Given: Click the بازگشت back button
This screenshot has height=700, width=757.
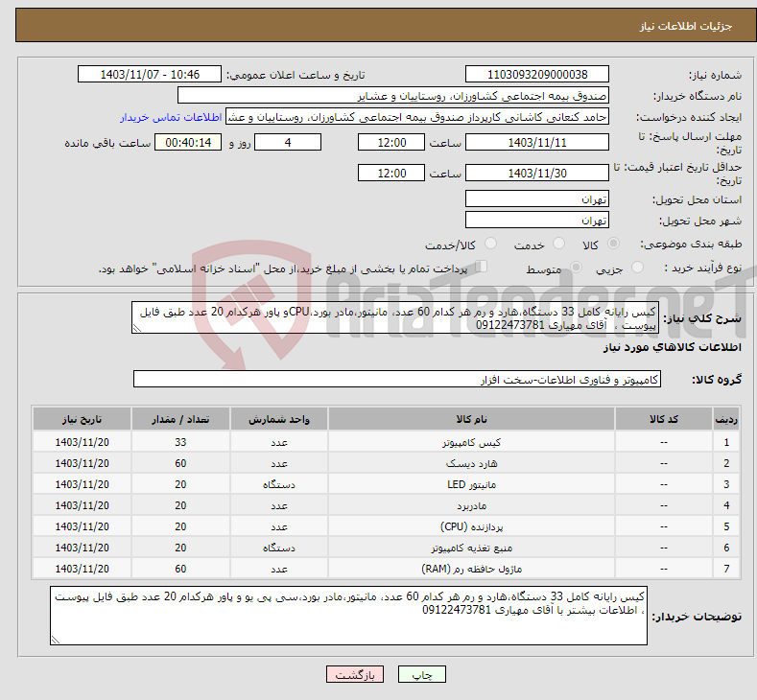Looking at the screenshot, I should tap(355, 674).
